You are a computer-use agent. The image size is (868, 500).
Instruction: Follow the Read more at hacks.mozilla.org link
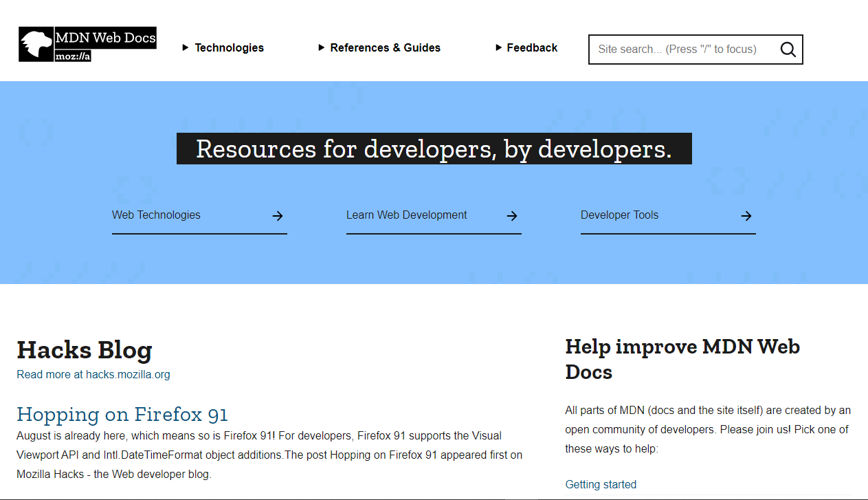point(93,375)
